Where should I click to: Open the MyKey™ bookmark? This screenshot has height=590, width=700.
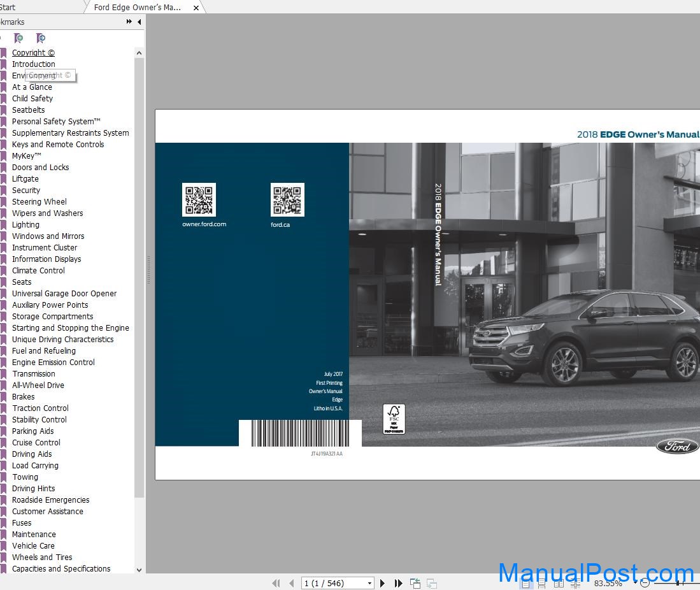27,156
